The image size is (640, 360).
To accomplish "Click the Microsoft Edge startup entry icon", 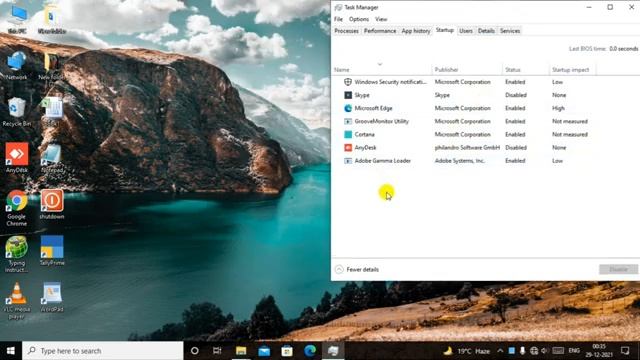I will coord(348,108).
